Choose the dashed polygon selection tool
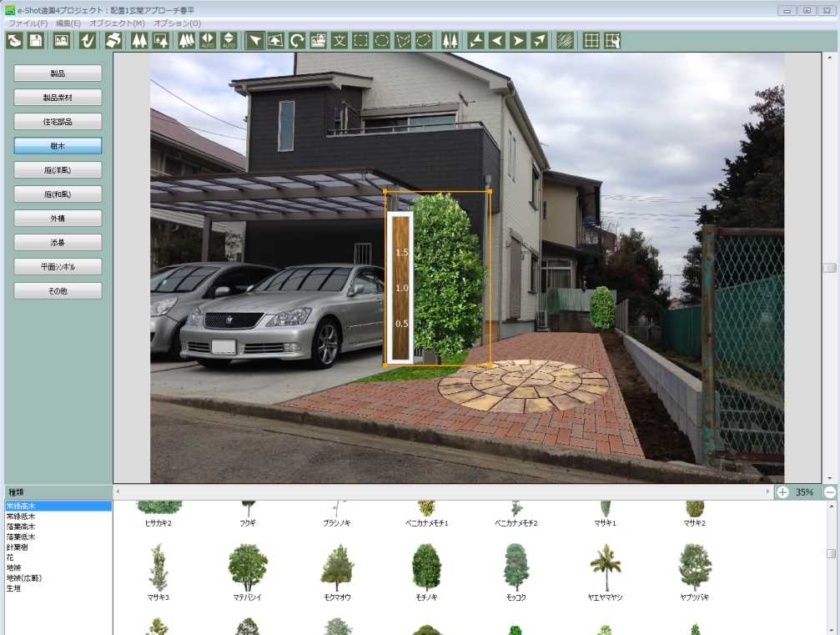Image resolution: width=840 pixels, height=635 pixels. click(x=403, y=41)
